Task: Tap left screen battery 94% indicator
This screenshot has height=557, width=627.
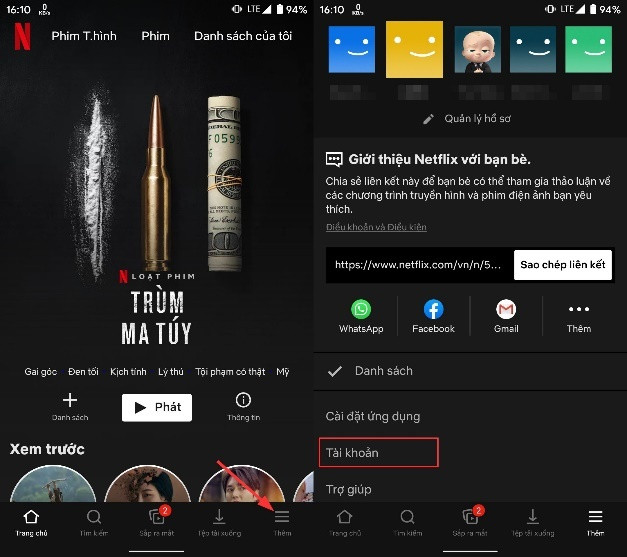Action: tap(292, 9)
